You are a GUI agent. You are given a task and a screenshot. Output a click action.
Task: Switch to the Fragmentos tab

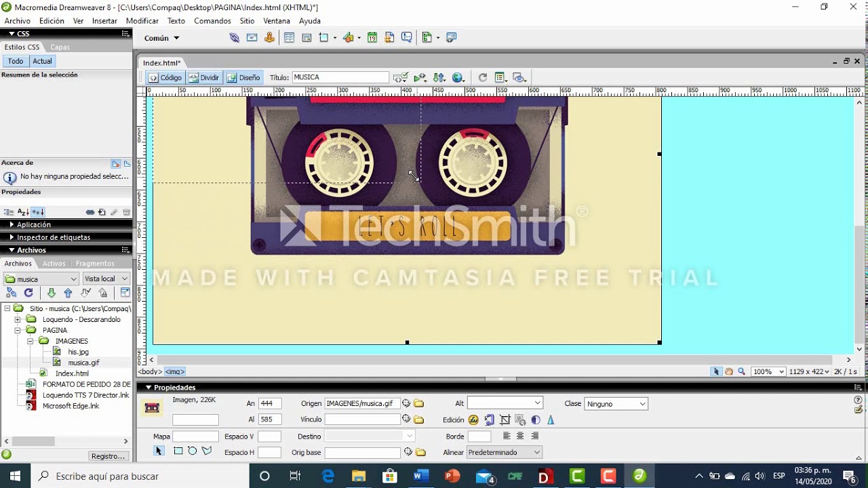click(x=95, y=263)
